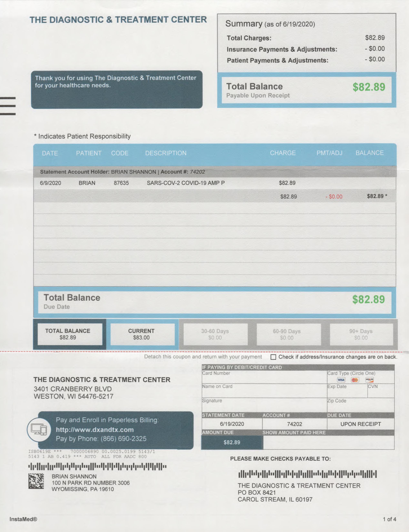The image size is (409, 532).
Task: Open the http://www.dxandtx.com link
Action: [95, 430]
